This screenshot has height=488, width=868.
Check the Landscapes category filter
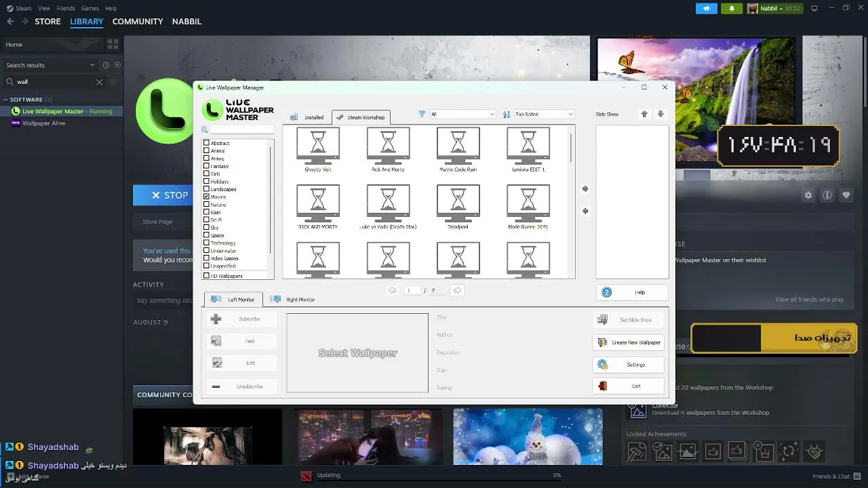pos(207,189)
